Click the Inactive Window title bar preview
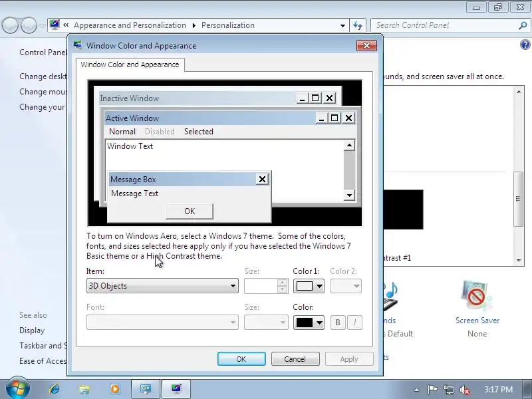The height and width of the screenshot is (399, 532). tap(198, 98)
